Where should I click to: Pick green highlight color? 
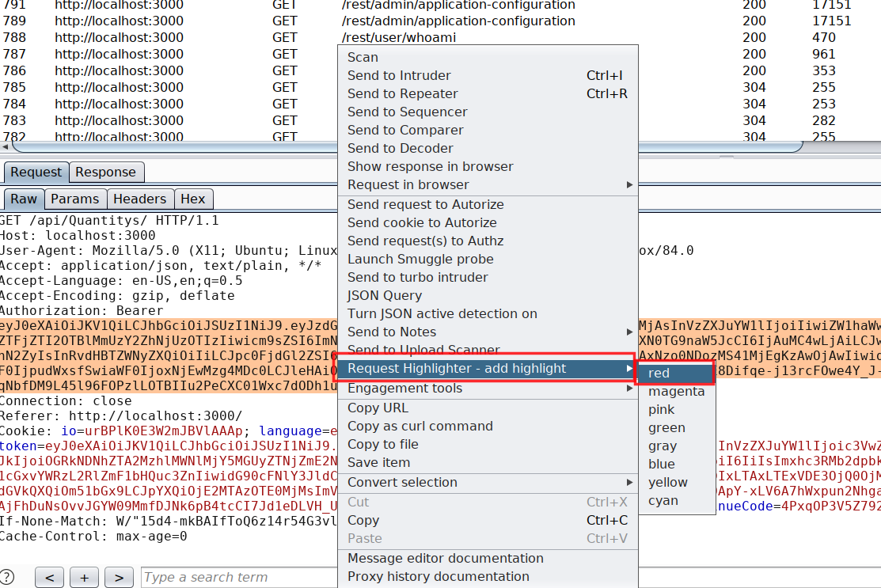(x=677, y=428)
